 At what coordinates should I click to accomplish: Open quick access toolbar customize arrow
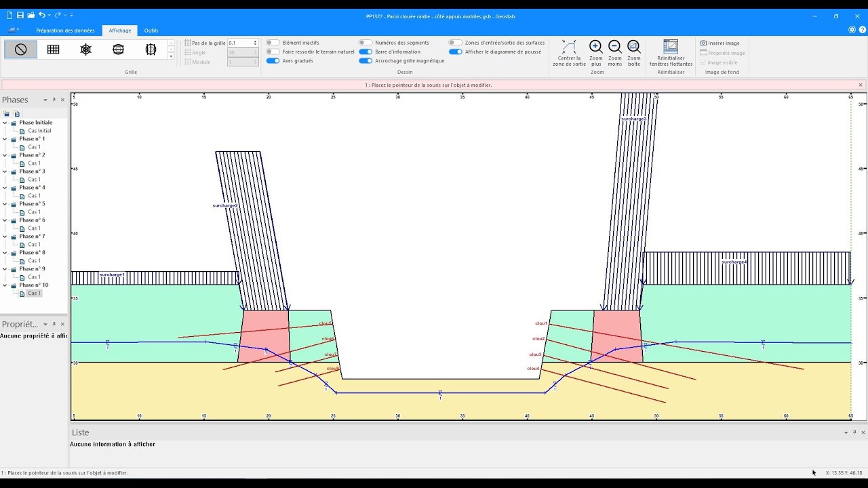pos(72,15)
